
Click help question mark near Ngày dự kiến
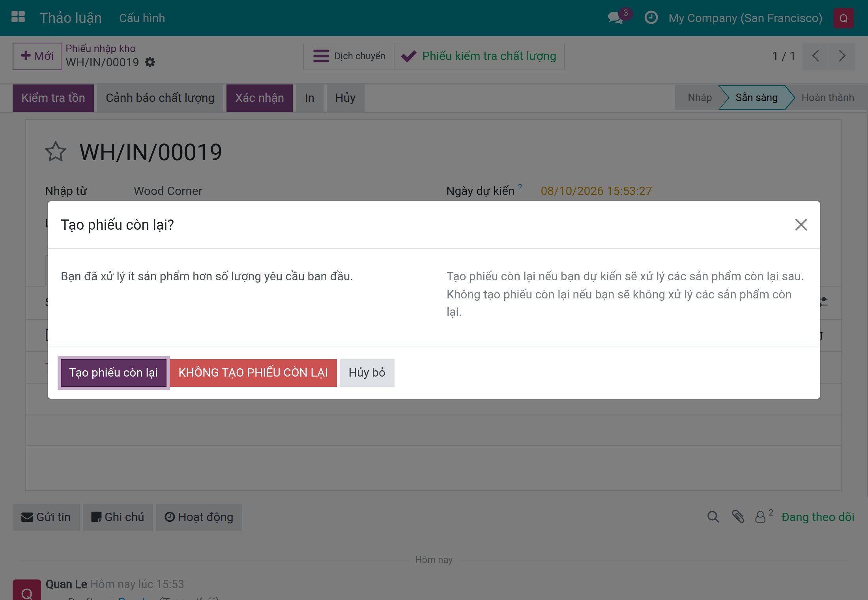(x=520, y=187)
